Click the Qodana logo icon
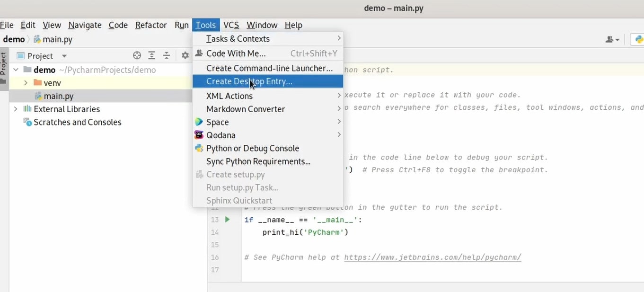 199,135
